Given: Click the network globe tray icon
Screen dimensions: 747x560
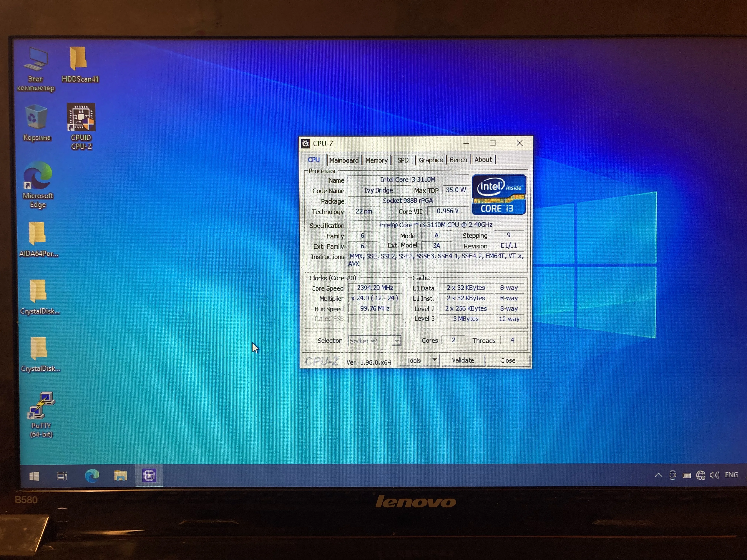Looking at the screenshot, I should [700, 475].
